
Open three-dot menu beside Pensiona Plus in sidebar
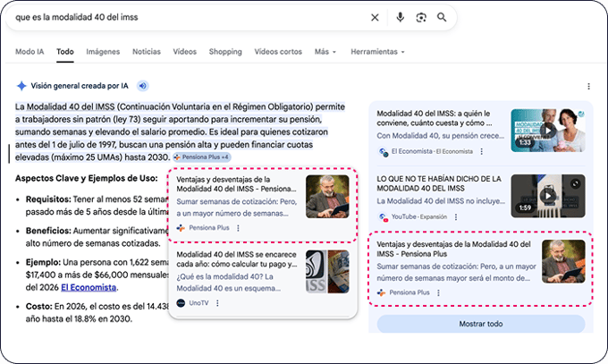click(438, 292)
